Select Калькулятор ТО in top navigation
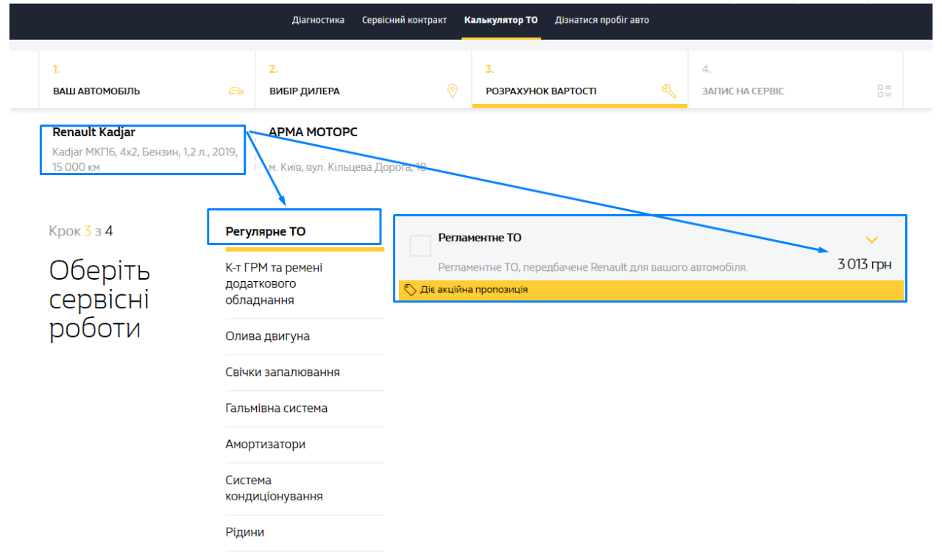 [501, 20]
